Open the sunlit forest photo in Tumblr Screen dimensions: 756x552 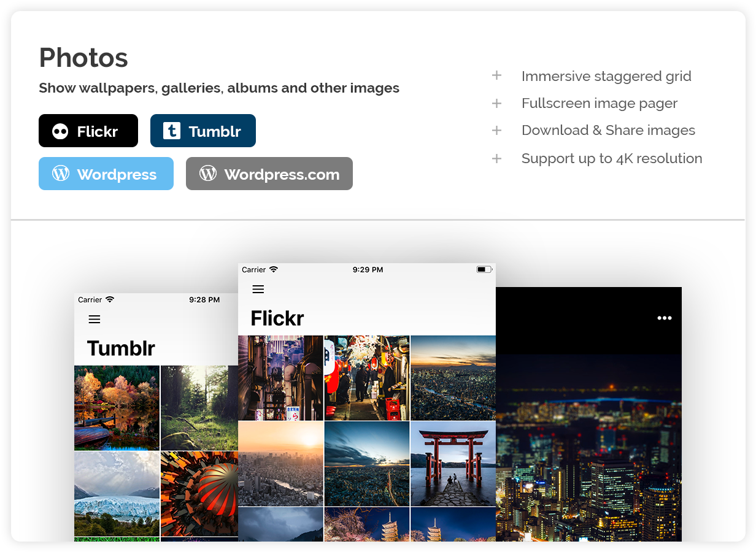click(199, 408)
